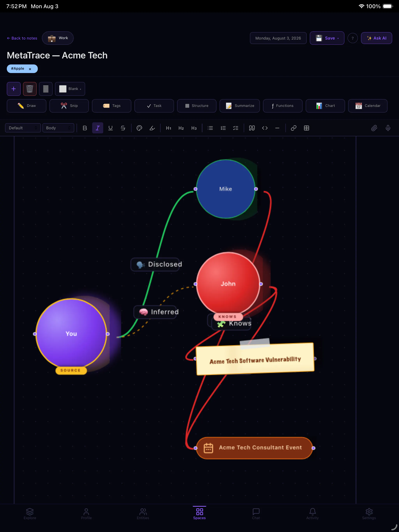Open the Chart tool

coord(325,106)
